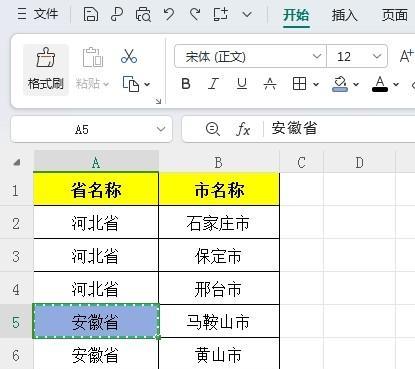Increase font size with A+ icon

407,56
